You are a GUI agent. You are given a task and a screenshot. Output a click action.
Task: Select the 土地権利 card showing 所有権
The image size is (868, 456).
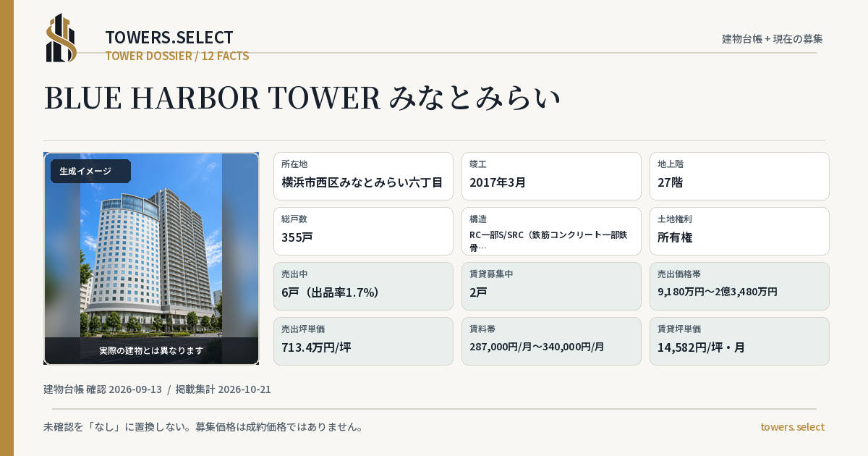click(x=739, y=231)
